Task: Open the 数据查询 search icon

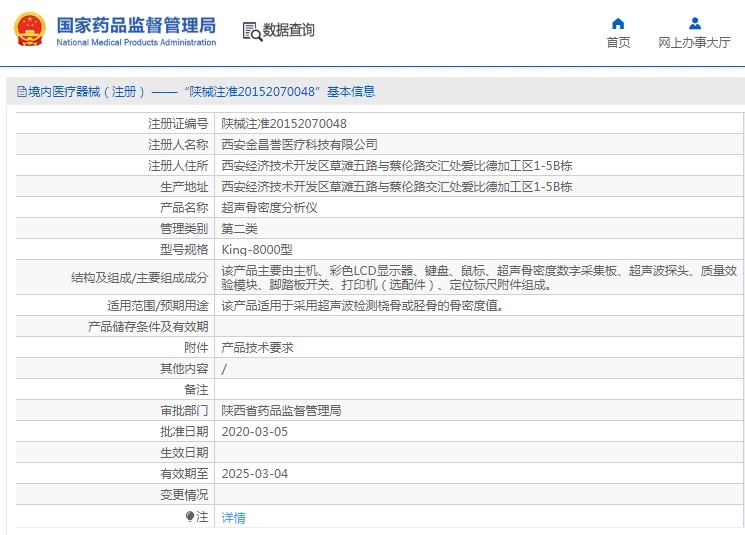Action: click(252, 31)
